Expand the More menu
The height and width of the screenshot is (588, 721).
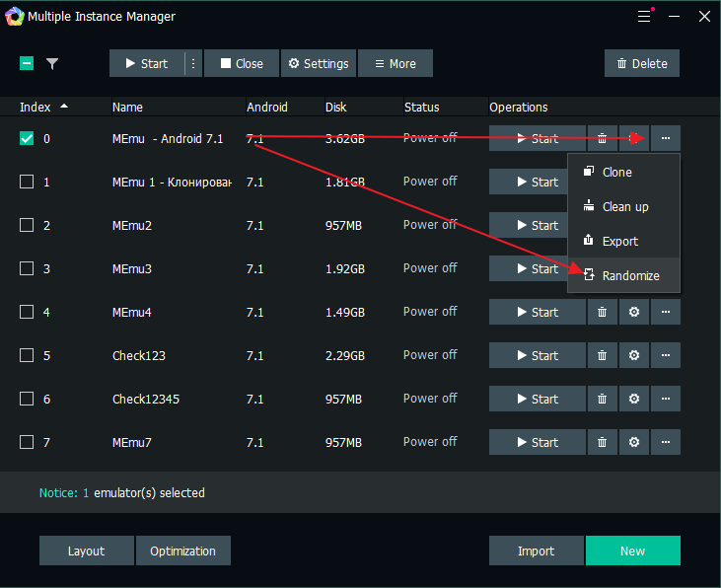click(x=396, y=63)
